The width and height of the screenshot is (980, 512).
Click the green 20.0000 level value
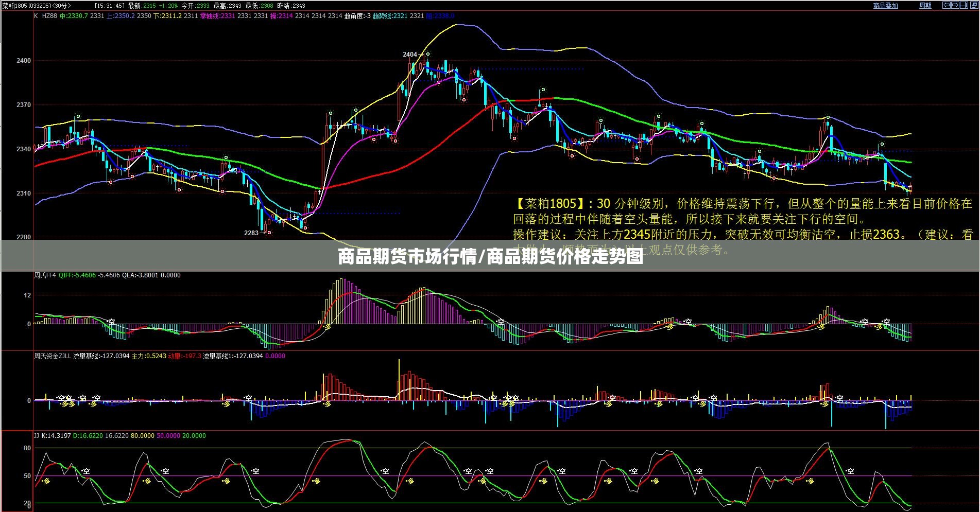194,436
